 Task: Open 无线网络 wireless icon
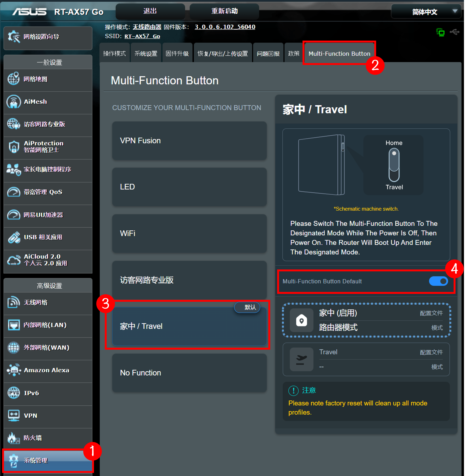tap(13, 302)
